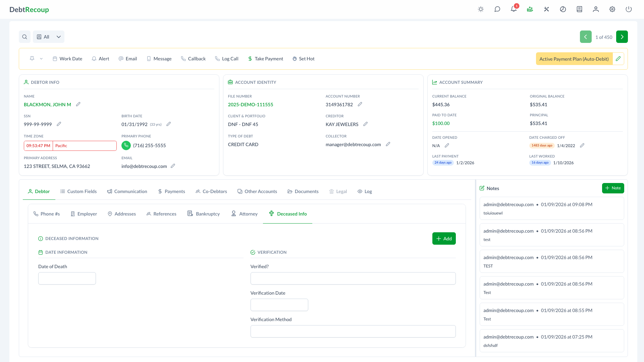Click Set Hot flame action
Screen dimensions: 644x362
pos(303,59)
